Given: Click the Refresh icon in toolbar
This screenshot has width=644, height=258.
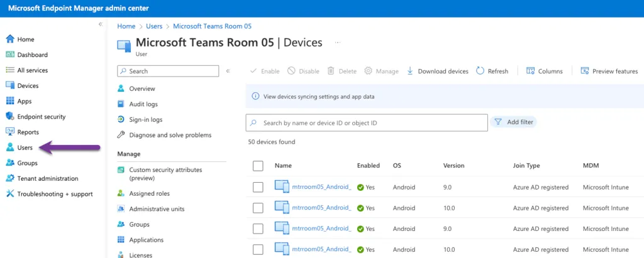Looking at the screenshot, I should (480, 71).
